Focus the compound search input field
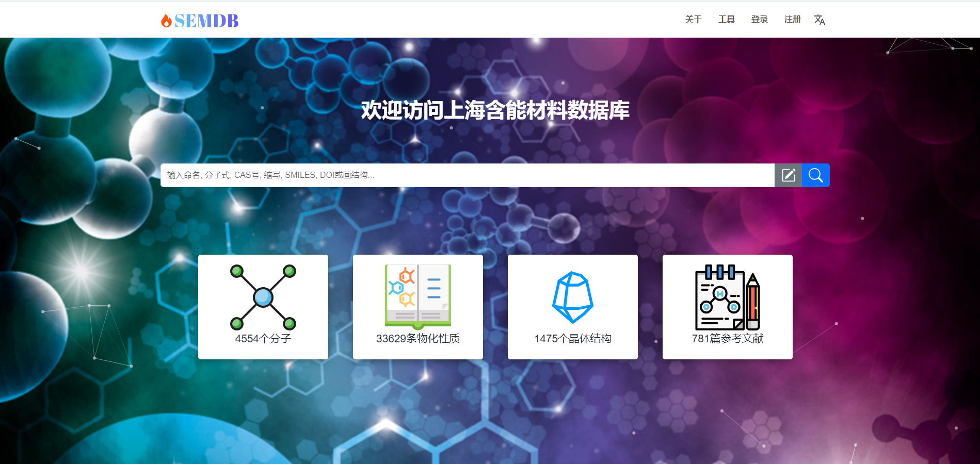The image size is (980, 464). (x=467, y=175)
